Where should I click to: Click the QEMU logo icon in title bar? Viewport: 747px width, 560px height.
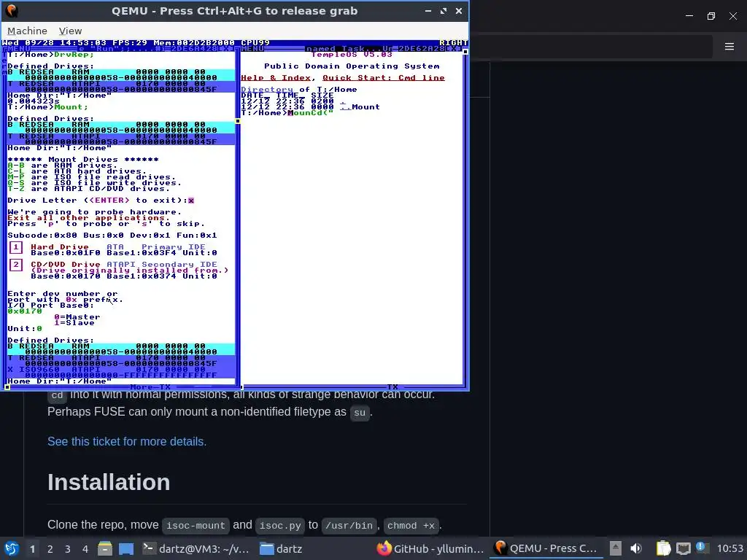click(x=12, y=10)
